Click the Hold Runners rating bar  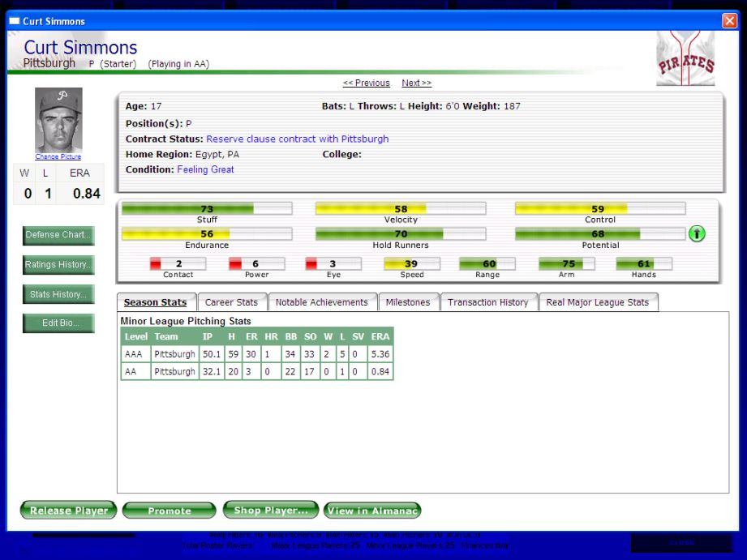[401, 234]
